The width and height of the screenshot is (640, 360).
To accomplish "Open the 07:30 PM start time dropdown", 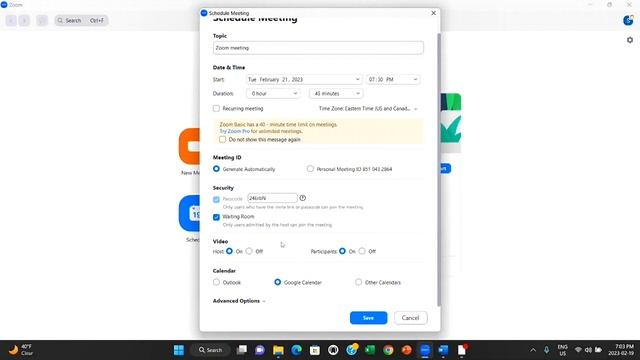I will coord(393,80).
